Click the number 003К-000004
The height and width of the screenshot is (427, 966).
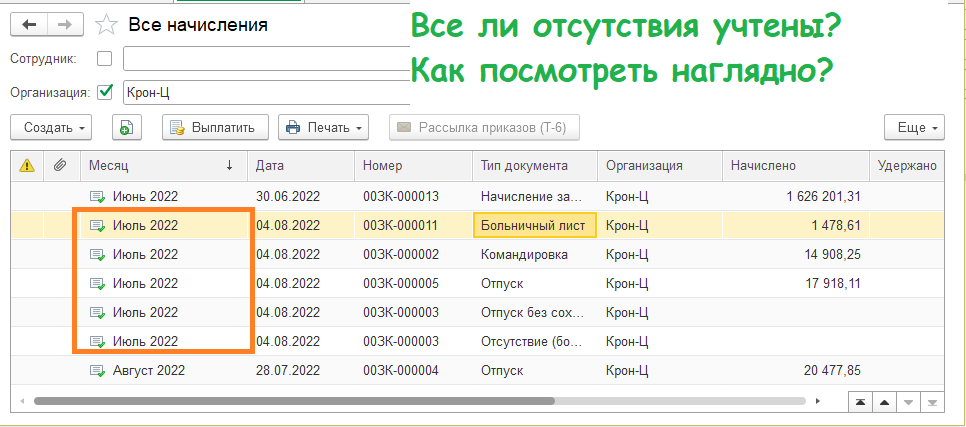pyautogui.click(x=401, y=371)
